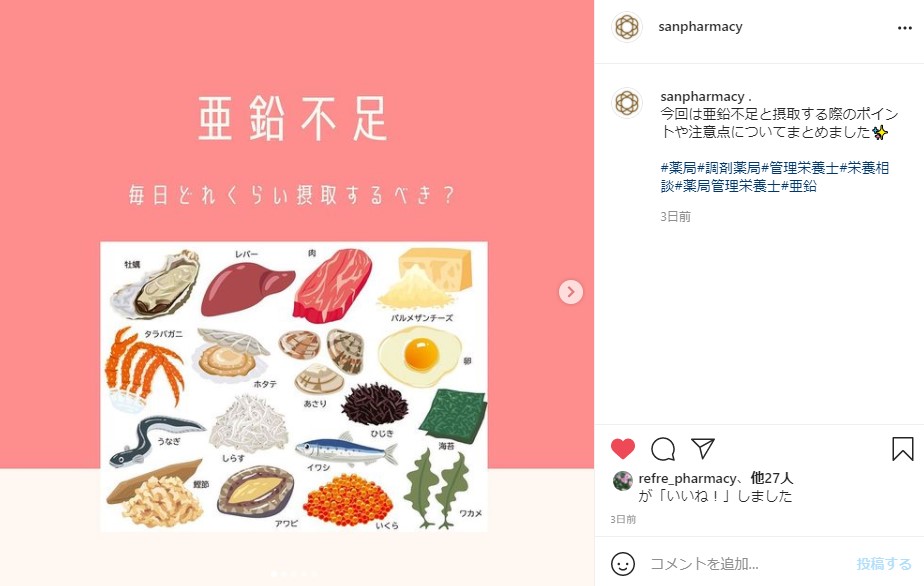The width and height of the screenshot is (924, 586).
Task: Click the sanpharmacy avatar beside the caption
Action: point(626,103)
